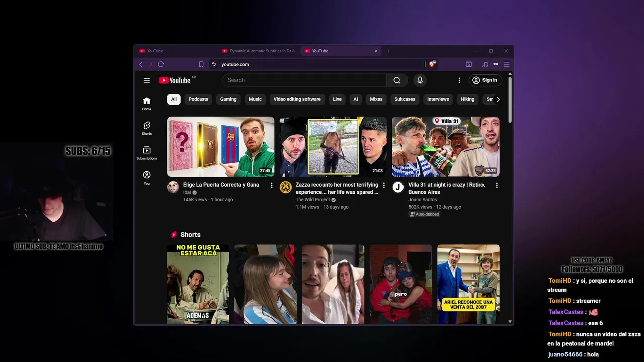Click the Shorts section heading
Viewport: 644px width, 362px height.
190,235
